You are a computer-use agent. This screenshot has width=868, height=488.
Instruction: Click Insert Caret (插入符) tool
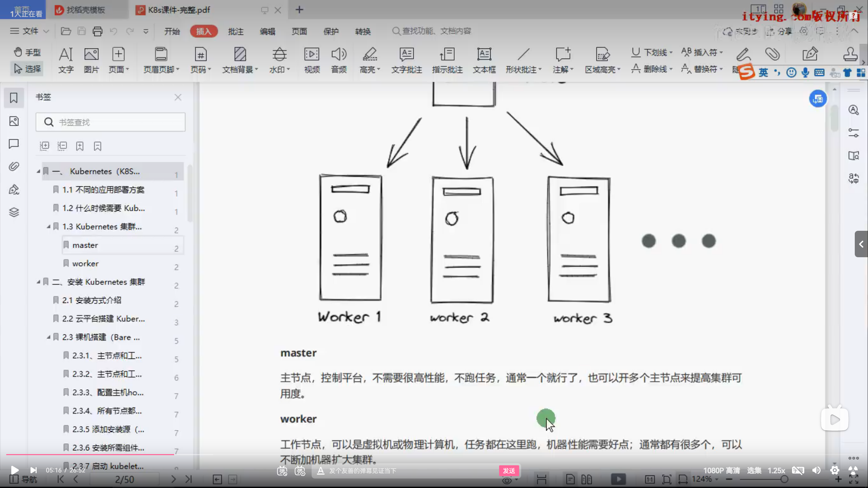pos(702,52)
